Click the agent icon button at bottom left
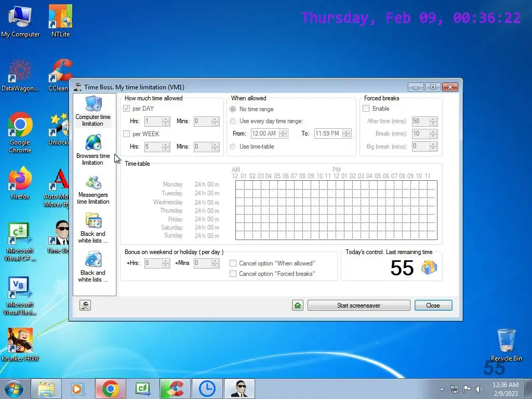Image resolution: width=532 pixels, height=399 pixels. pyautogui.click(x=85, y=305)
